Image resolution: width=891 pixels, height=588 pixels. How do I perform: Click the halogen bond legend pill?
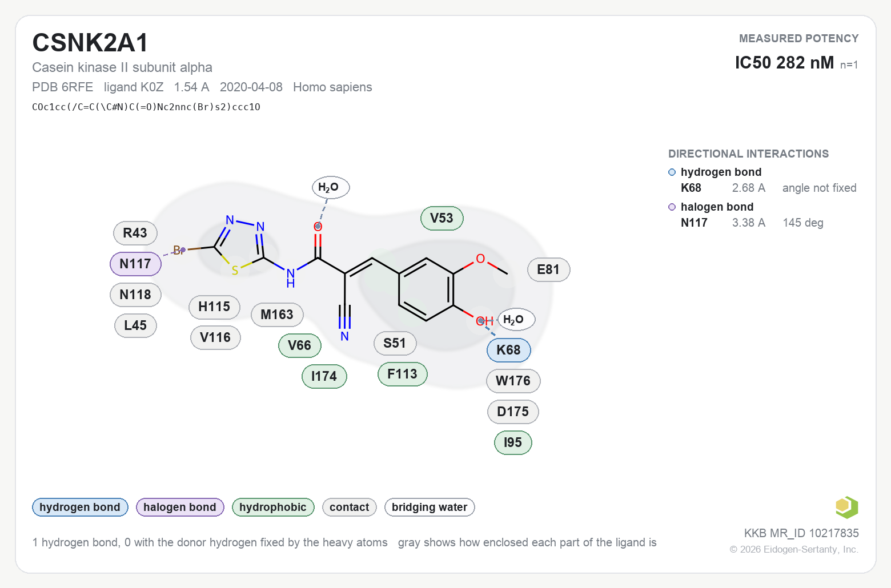pos(180,507)
